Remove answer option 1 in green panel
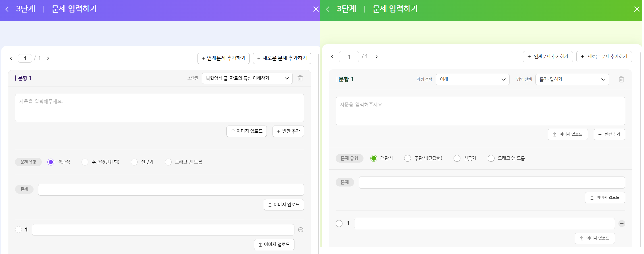The image size is (644, 254). click(x=622, y=224)
